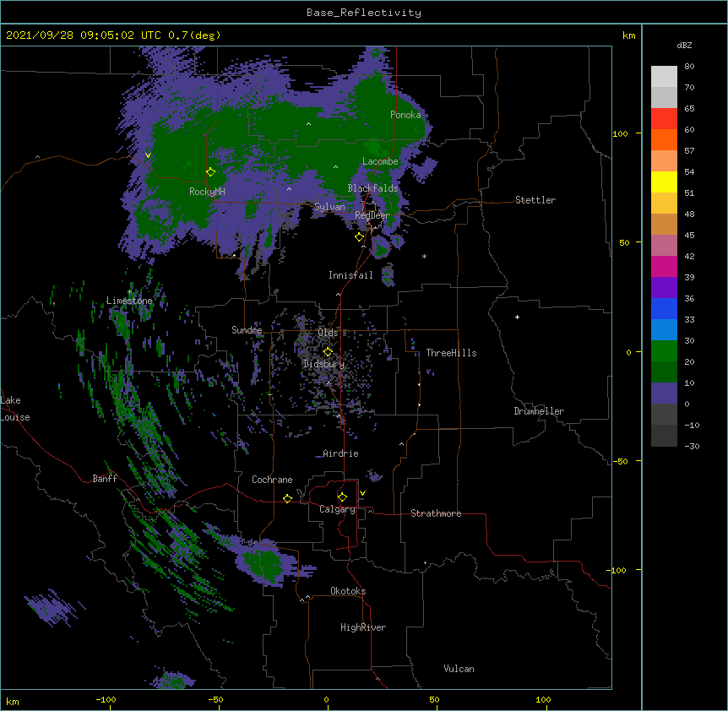Click the -100 tick on bottom axis
The height and width of the screenshot is (711, 728).
[106, 699]
